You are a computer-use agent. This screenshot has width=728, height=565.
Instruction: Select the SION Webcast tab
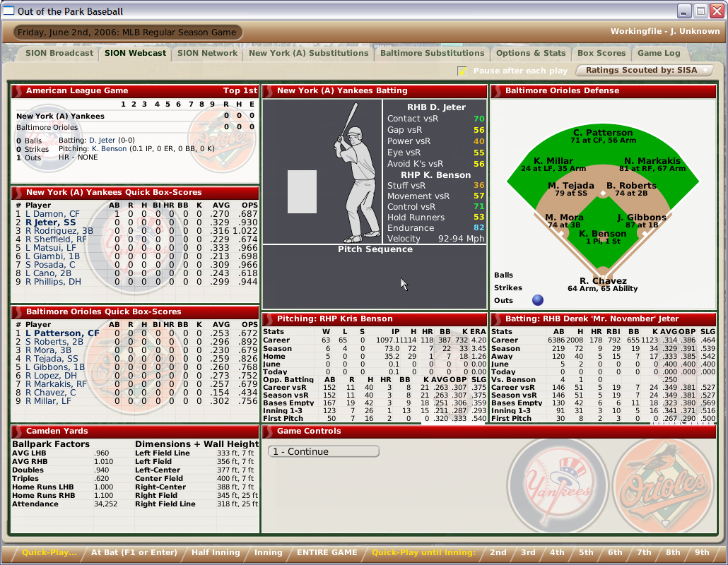[135, 54]
